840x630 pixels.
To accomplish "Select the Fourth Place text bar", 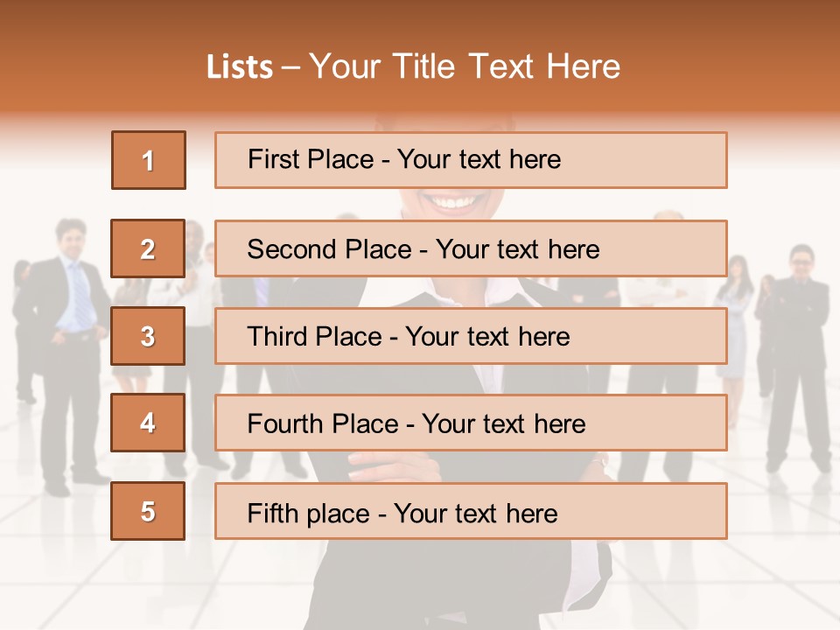I will [471, 423].
